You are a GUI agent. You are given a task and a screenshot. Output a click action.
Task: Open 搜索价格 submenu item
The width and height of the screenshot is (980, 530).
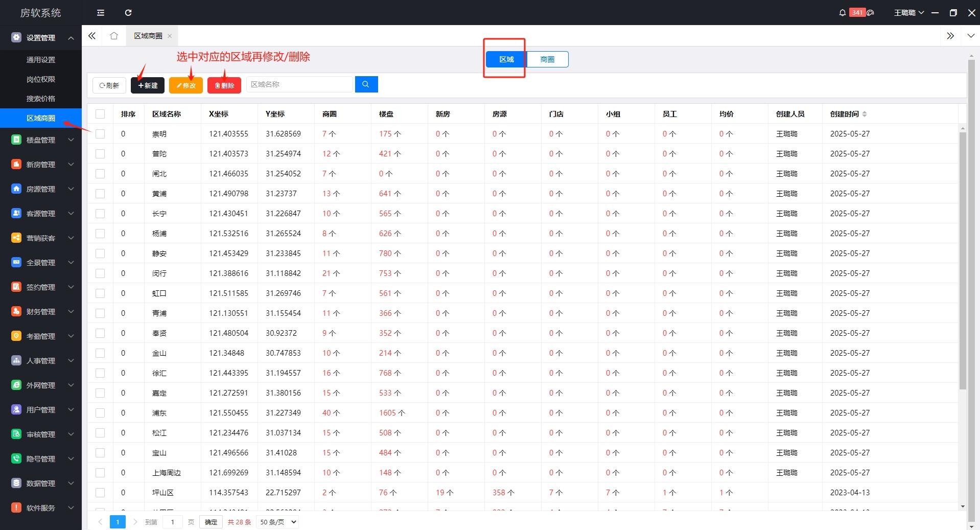pyautogui.click(x=41, y=99)
